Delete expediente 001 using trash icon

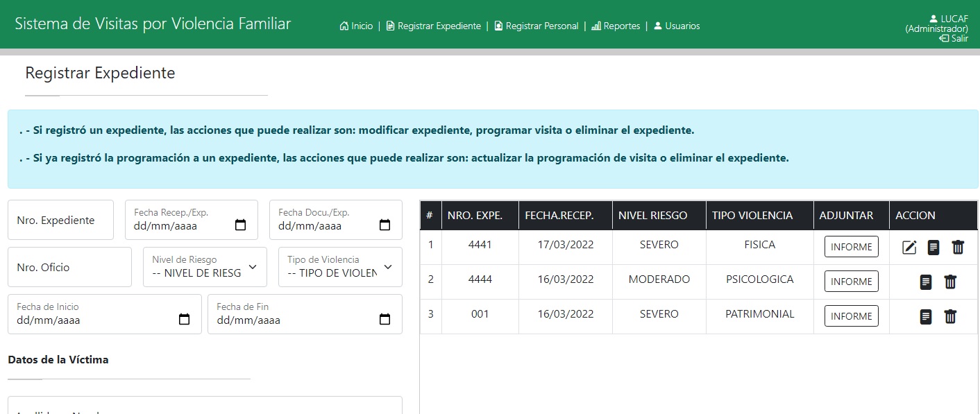[x=950, y=317]
